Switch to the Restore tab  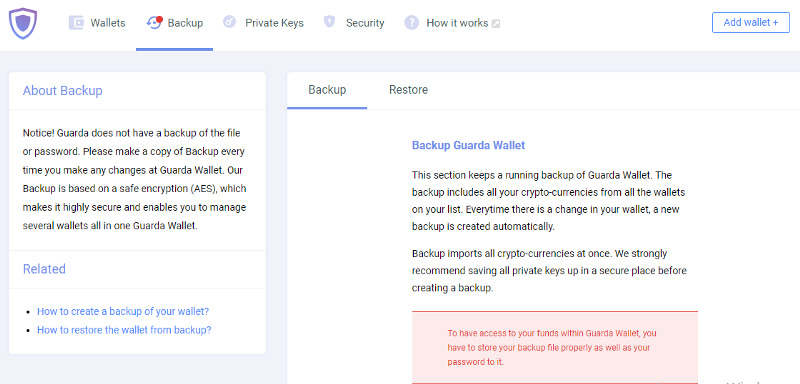click(x=408, y=90)
